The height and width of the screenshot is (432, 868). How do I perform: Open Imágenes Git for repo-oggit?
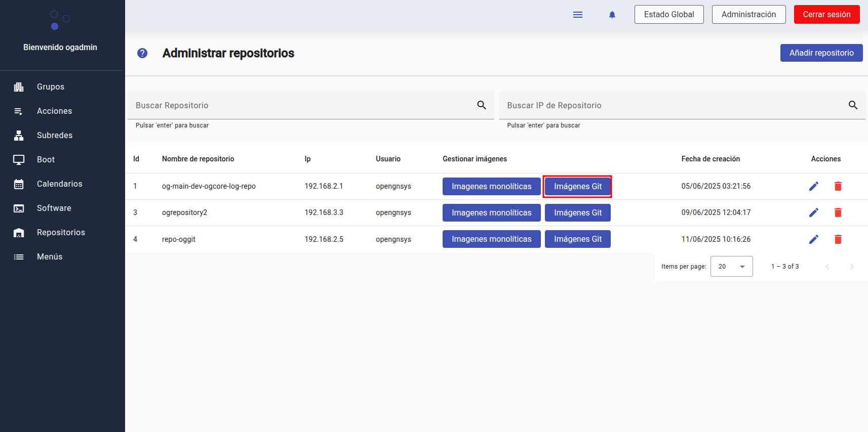point(577,239)
